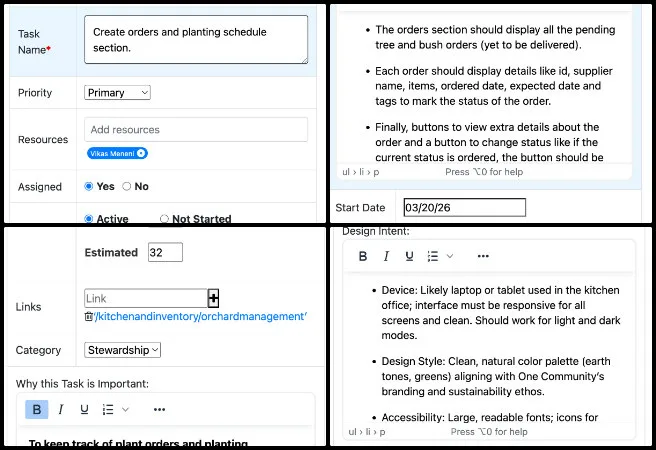Click the list icon in Why this Task is Important editor
Image resolution: width=656 pixels, height=450 pixels.
pyautogui.click(x=108, y=409)
